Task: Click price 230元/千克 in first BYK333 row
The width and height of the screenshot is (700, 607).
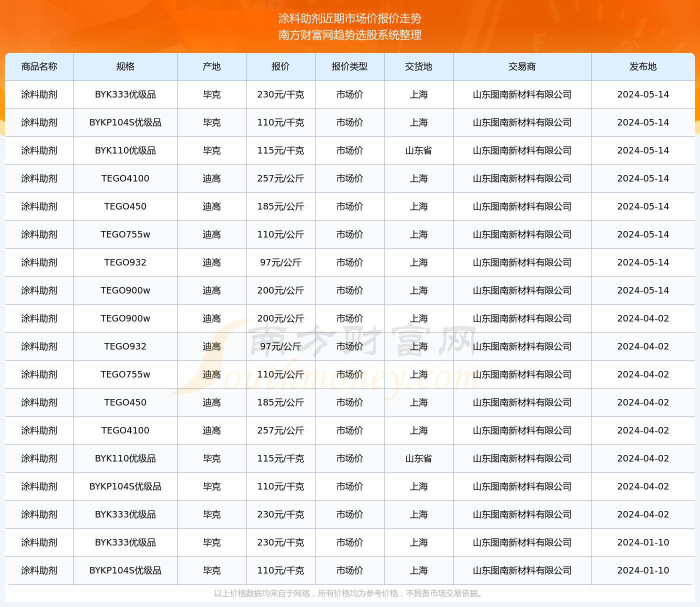Action: (x=280, y=94)
